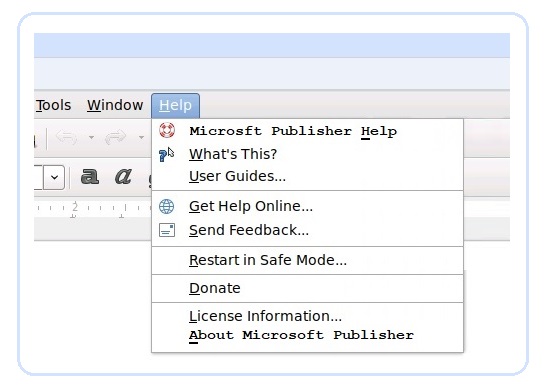Viewport: 545px width, 392px height.
Task: Select Get Help Online entry
Action: tap(307, 206)
